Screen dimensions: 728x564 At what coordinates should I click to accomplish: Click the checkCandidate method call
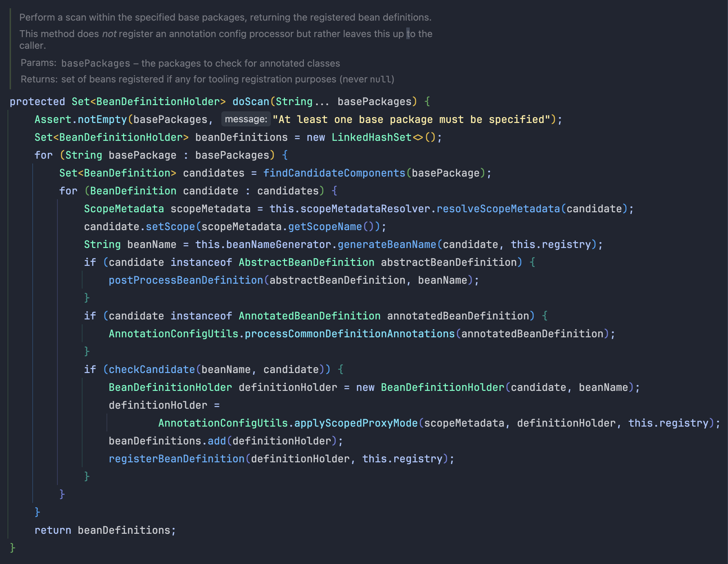[x=152, y=370]
